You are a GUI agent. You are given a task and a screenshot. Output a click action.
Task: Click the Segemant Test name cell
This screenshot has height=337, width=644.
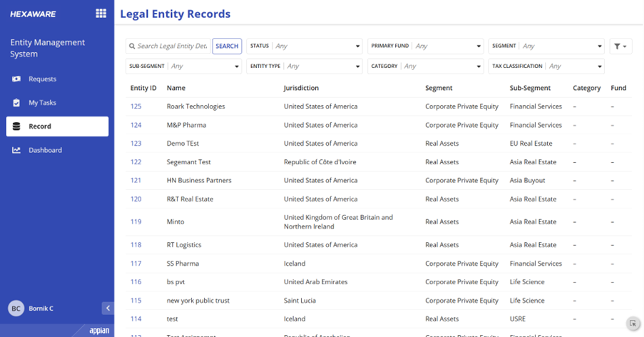(189, 162)
